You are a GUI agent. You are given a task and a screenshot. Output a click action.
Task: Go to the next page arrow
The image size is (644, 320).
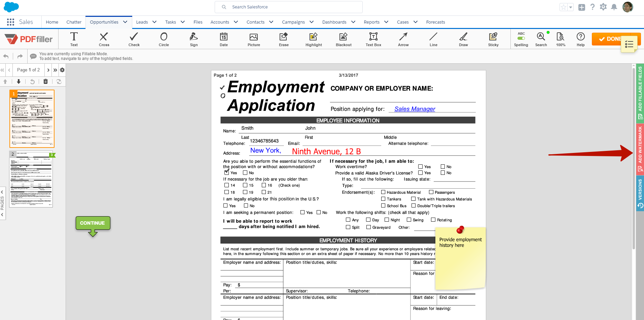[48, 70]
